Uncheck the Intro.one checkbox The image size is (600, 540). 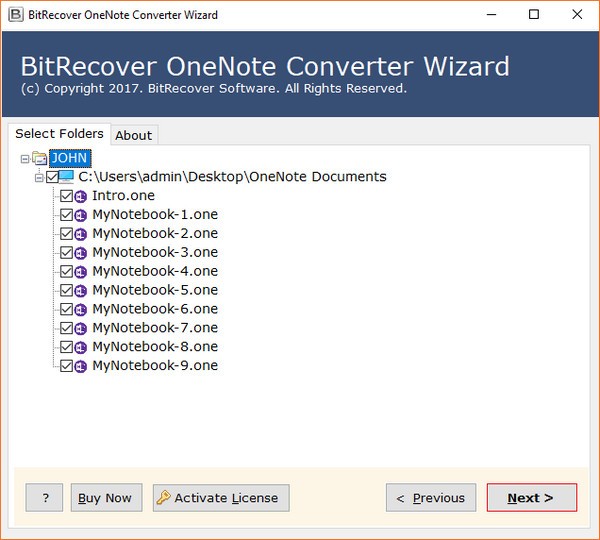(67, 196)
